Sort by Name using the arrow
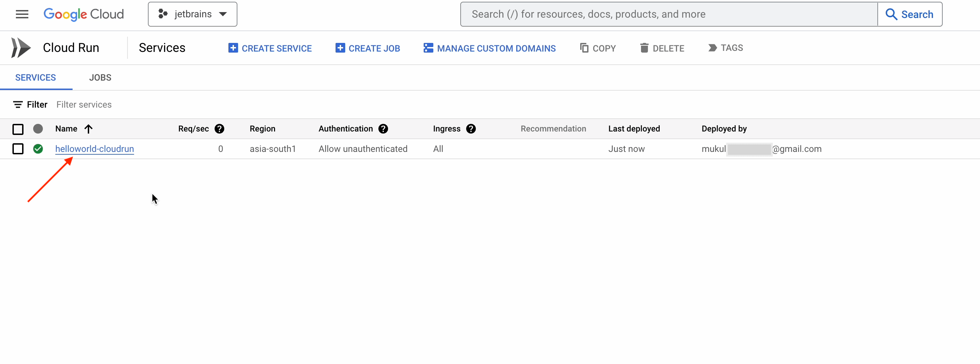980x364 pixels. click(x=88, y=129)
